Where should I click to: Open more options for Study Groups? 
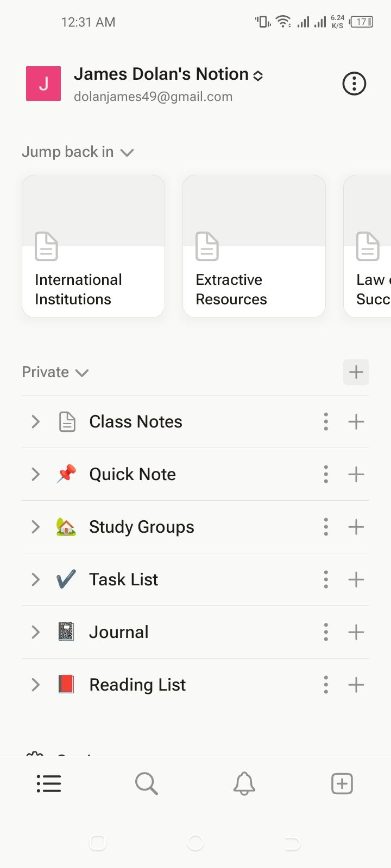click(326, 527)
